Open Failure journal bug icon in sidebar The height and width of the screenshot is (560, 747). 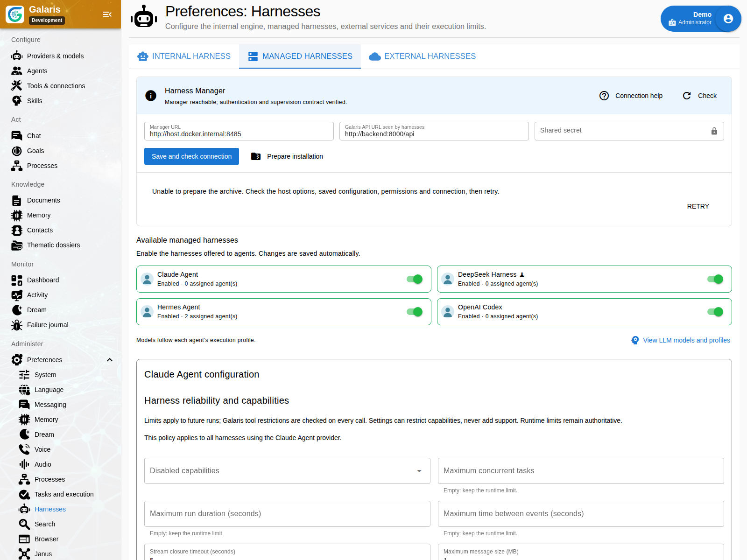(17, 325)
